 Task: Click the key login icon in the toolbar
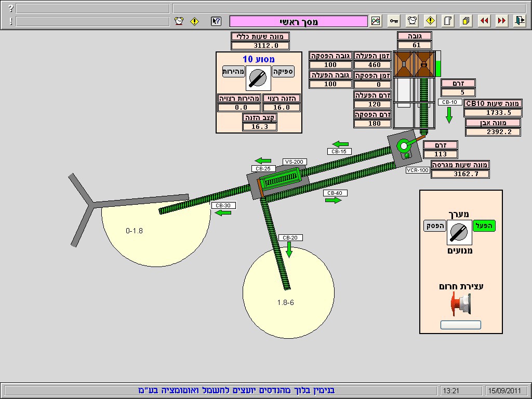394,21
